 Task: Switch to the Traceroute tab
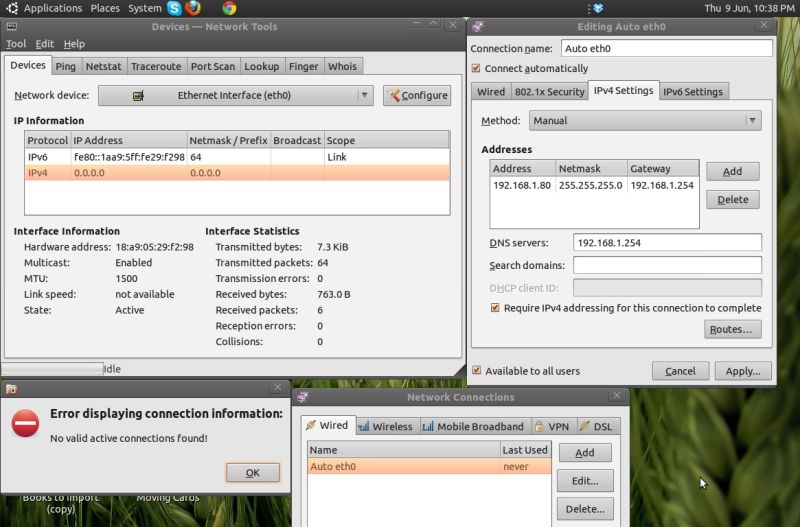(x=156, y=66)
